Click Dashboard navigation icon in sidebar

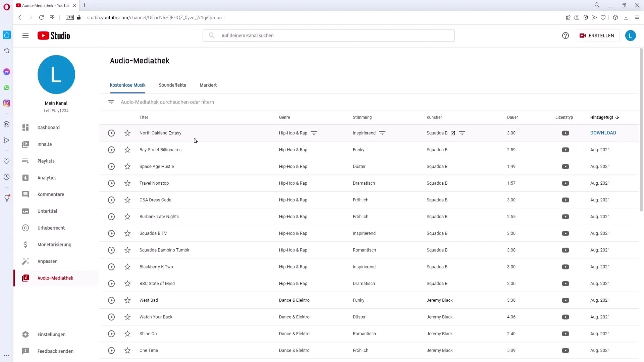point(25,127)
